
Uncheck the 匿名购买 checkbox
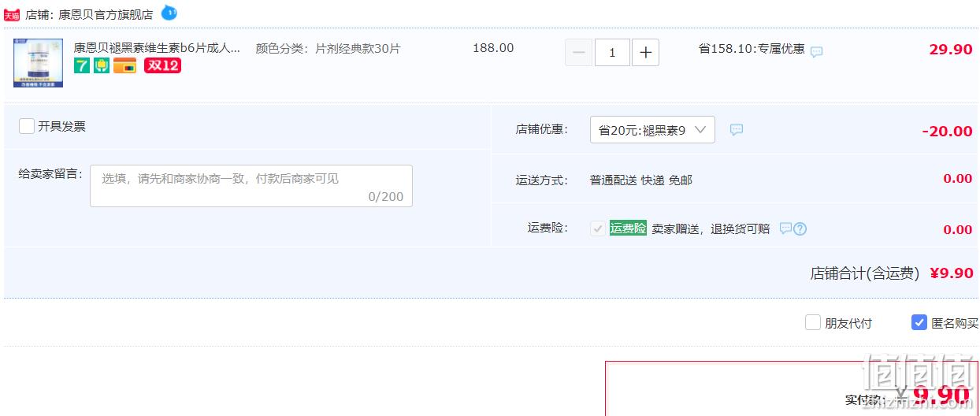click(x=919, y=322)
